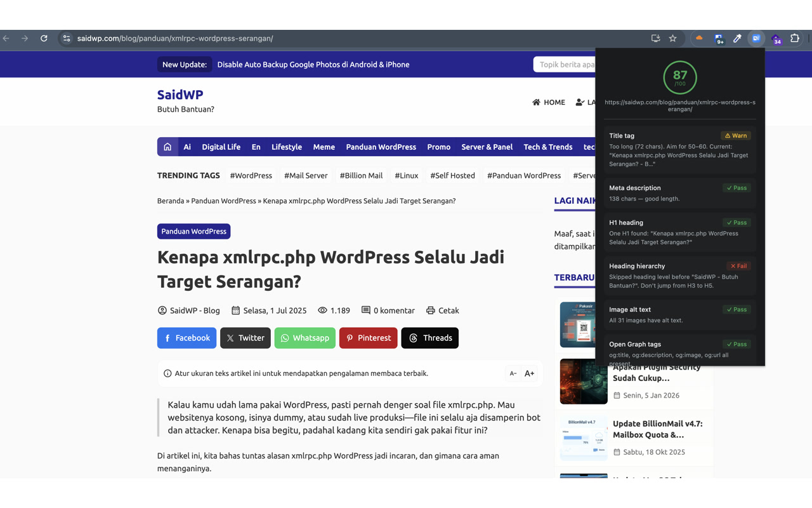Open Panduan WordPress in category bar
The image size is (812, 508).
pyautogui.click(x=381, y=147)
